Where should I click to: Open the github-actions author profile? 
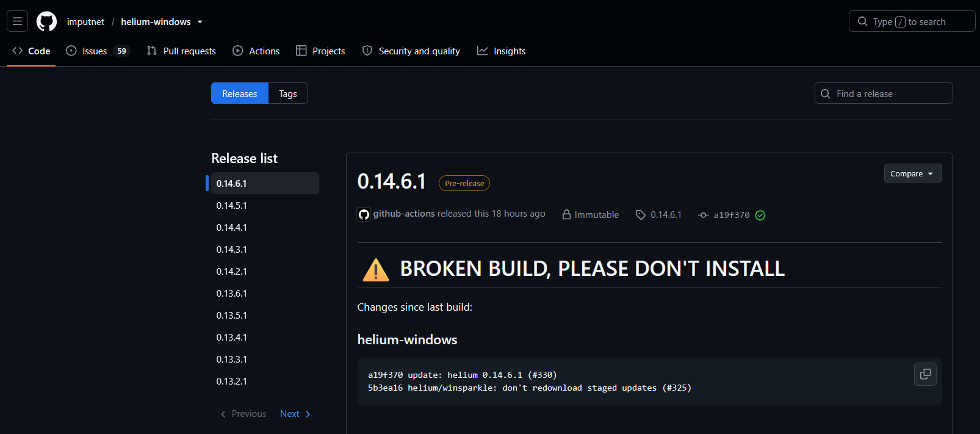(x=404, y=214)
